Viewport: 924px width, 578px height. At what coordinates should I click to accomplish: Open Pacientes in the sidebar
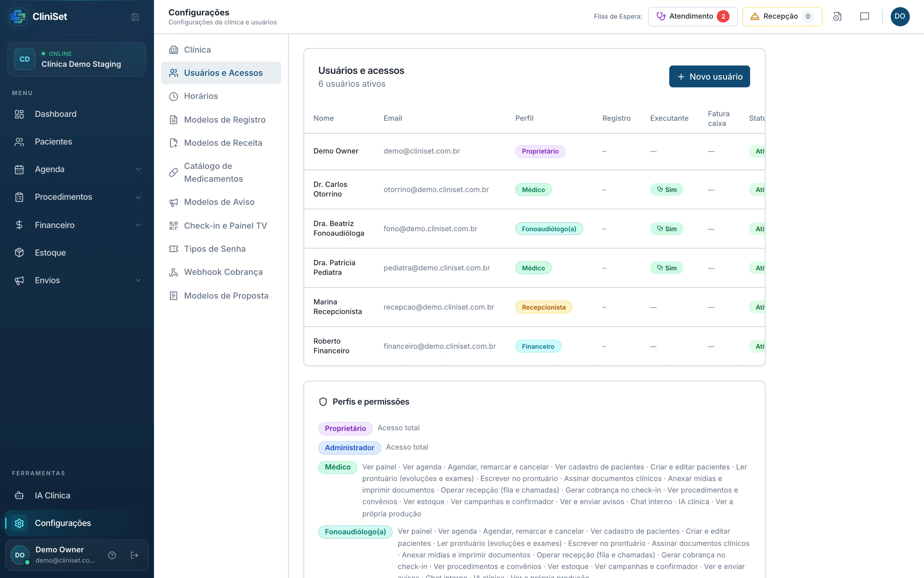pyautogui.click(x=77, y=141)
